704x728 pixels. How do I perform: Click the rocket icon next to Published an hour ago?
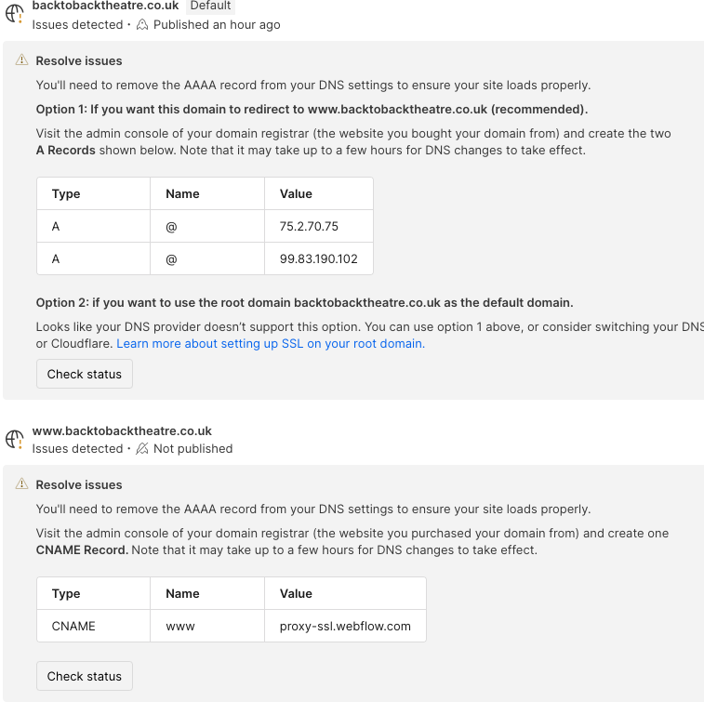(x=142, y=25)
